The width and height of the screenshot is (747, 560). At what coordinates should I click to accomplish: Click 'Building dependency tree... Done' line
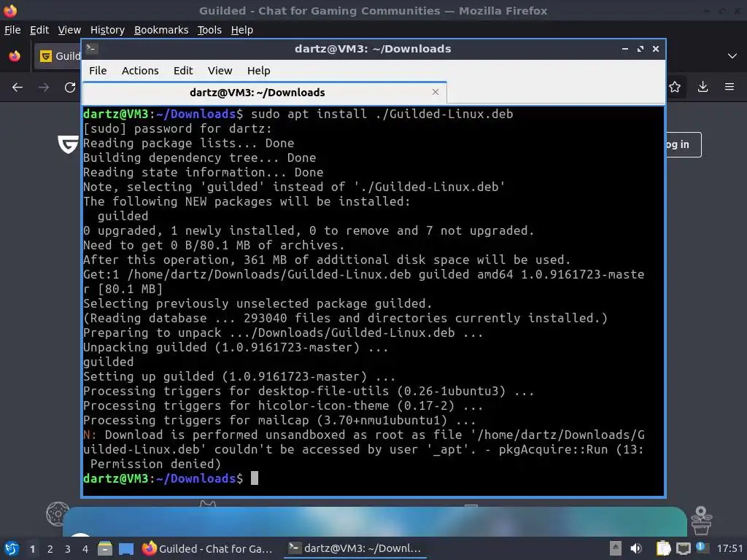click(200, 157)
